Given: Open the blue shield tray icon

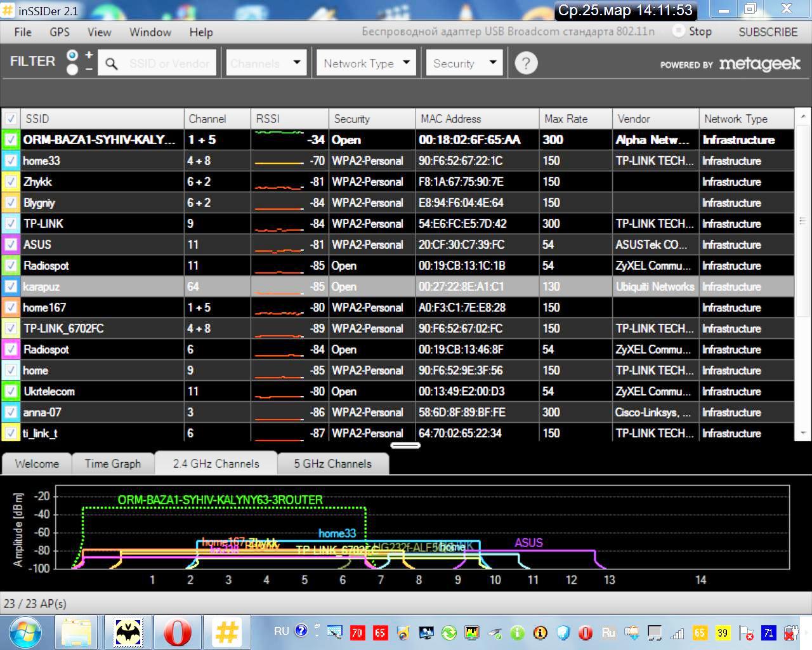Looking at the screenshot, I should [563, 632].
